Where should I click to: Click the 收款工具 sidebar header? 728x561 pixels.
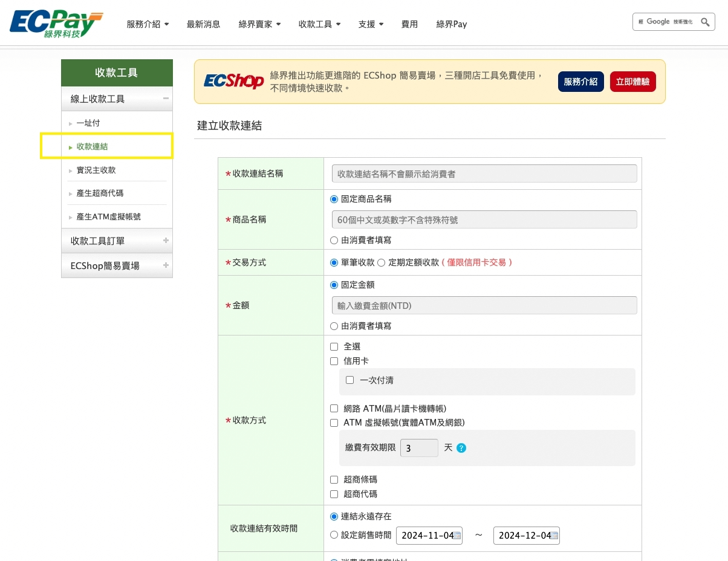117,73
